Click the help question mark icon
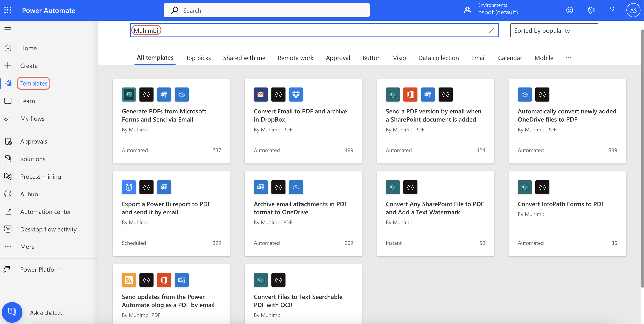This screenshot has height=324, width=644. click(x=612, y=10)
